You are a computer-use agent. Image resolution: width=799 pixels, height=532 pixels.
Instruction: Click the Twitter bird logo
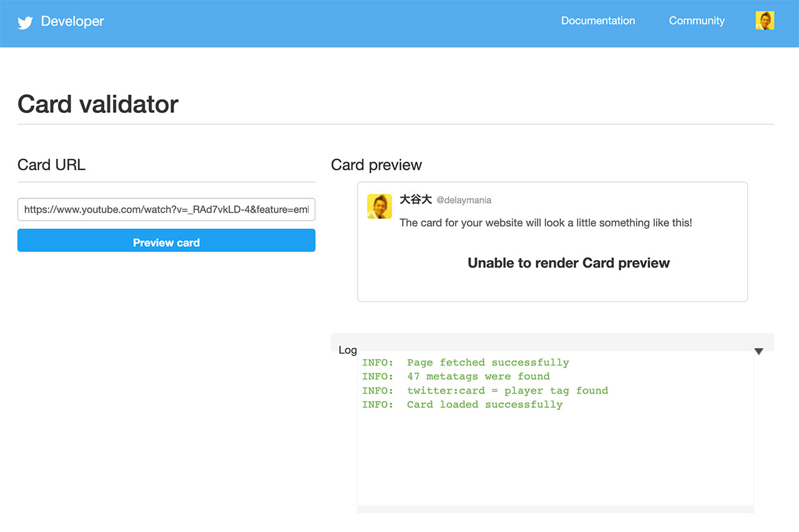pyautogui.click(x=25, y=22)
